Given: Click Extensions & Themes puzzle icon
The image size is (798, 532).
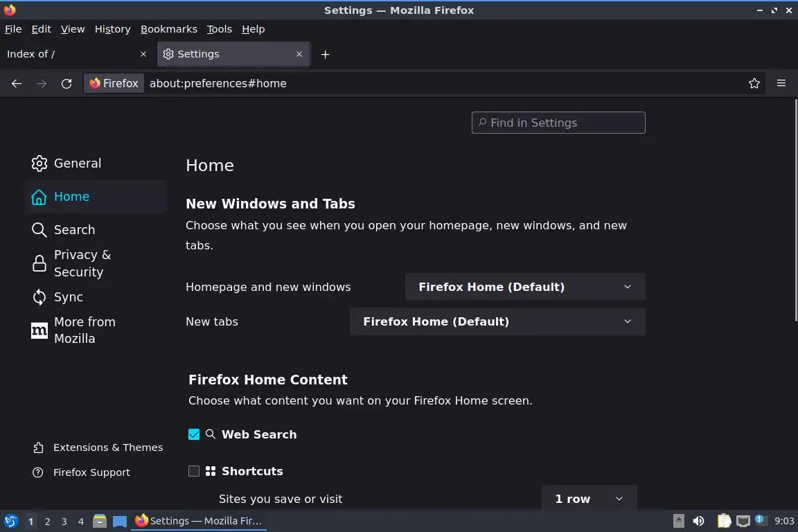Looking at the screenshot, I should [38, 447].
